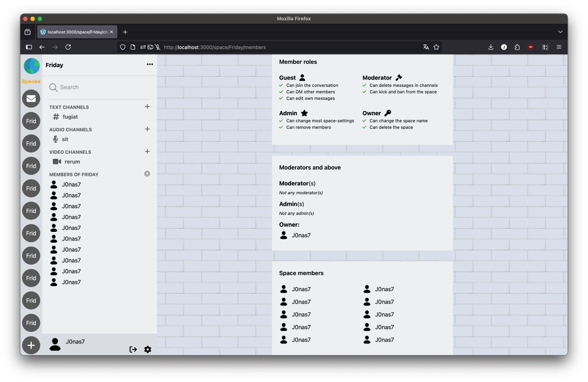Click the logout arrow icon
This screenshot has width=588, height=382.
pos(133,349)
